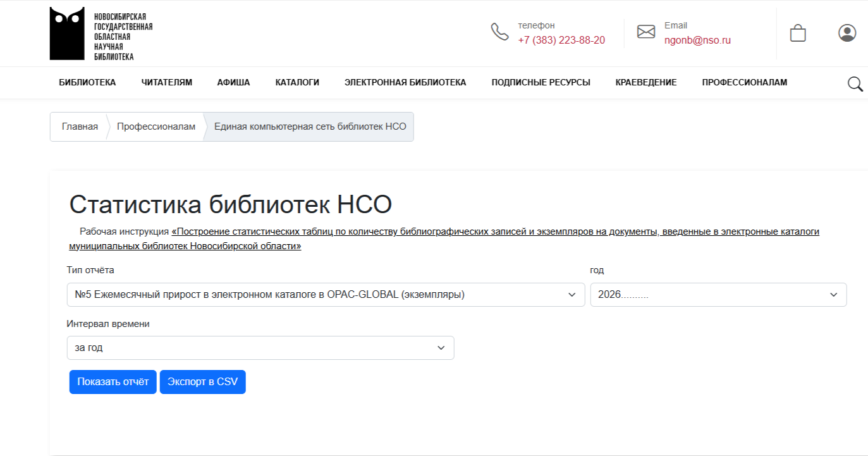868x456 pixels.
Task: Open the АФИША menu item
Action: [233, 82]
